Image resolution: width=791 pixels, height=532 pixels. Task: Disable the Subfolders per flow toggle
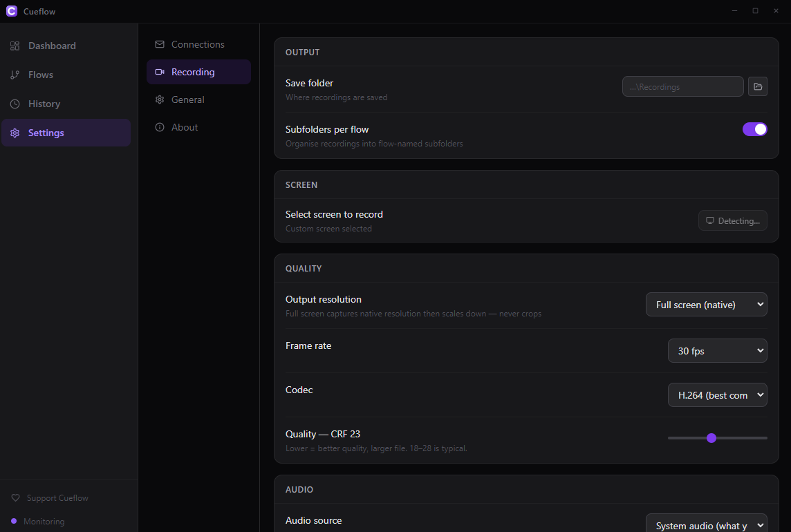[x=754, y=129]
